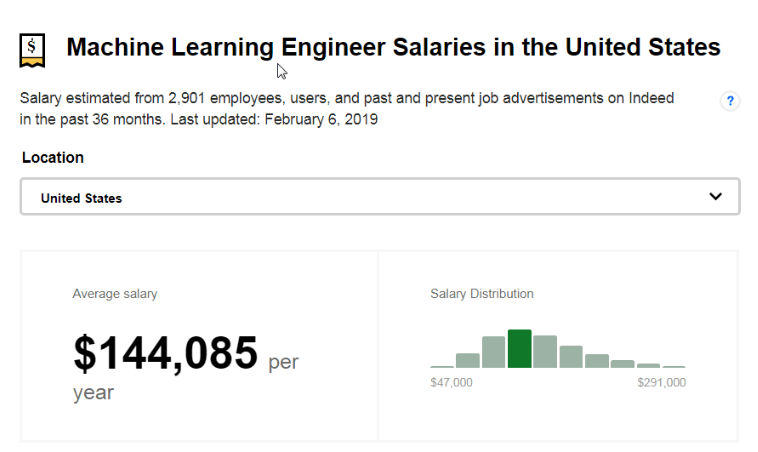Click the Salary Distribution heading
This screenshot has height=452, width=758.
482,293
